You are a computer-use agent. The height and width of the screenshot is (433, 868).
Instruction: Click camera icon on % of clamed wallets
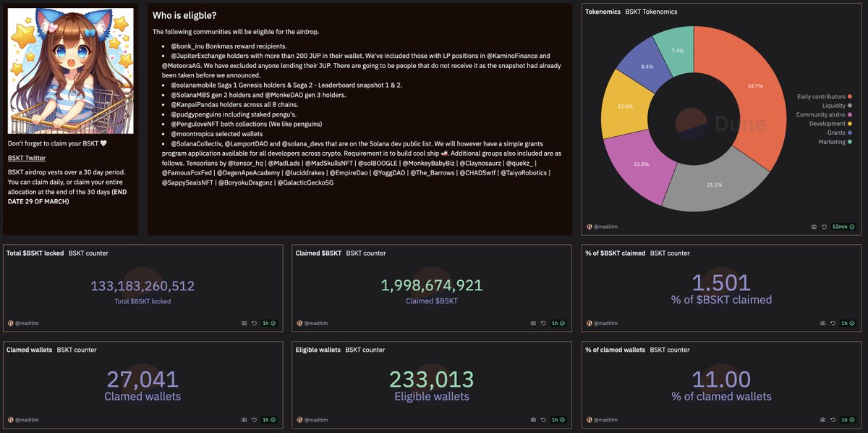[x=823, y=419]
